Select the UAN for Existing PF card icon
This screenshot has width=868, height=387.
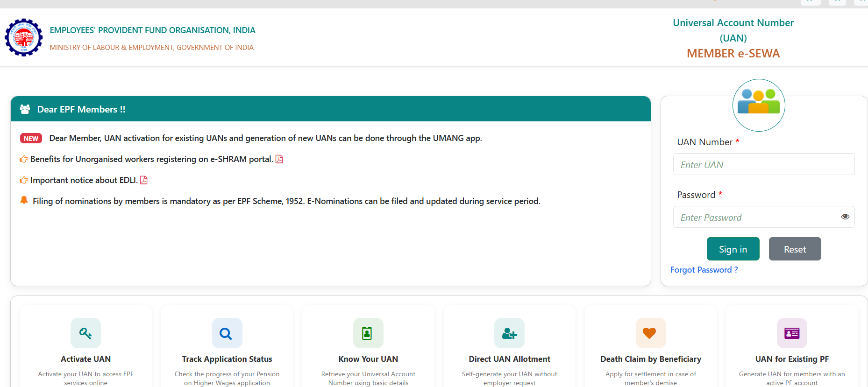coord(792,333)
